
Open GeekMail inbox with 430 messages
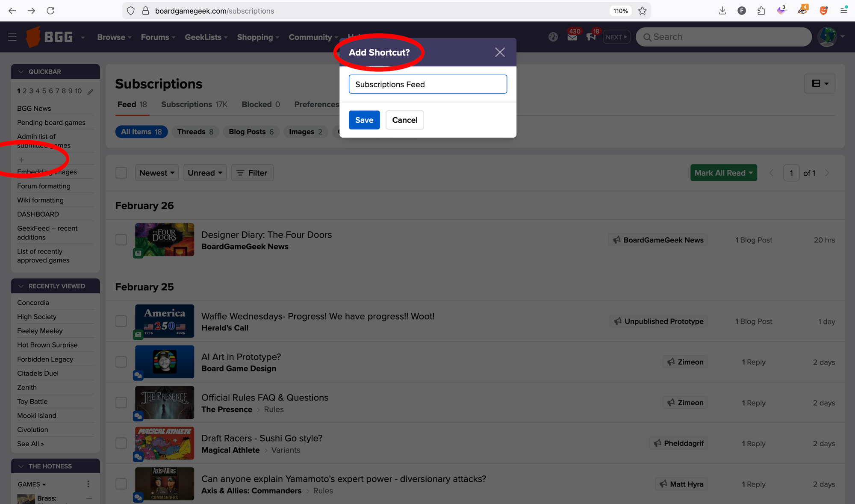(x=572, y=37)
